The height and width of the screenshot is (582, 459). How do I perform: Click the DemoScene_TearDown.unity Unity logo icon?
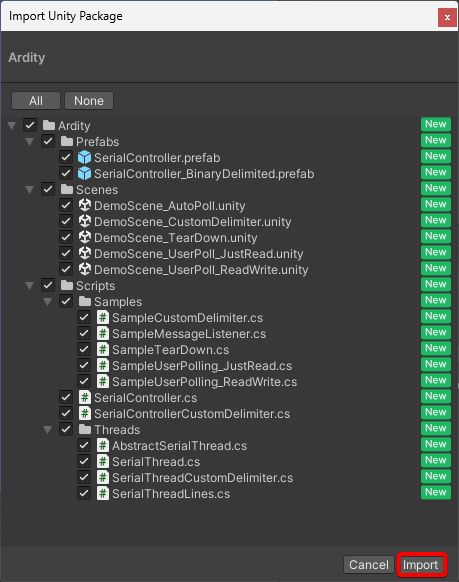[x=85, y=237]
